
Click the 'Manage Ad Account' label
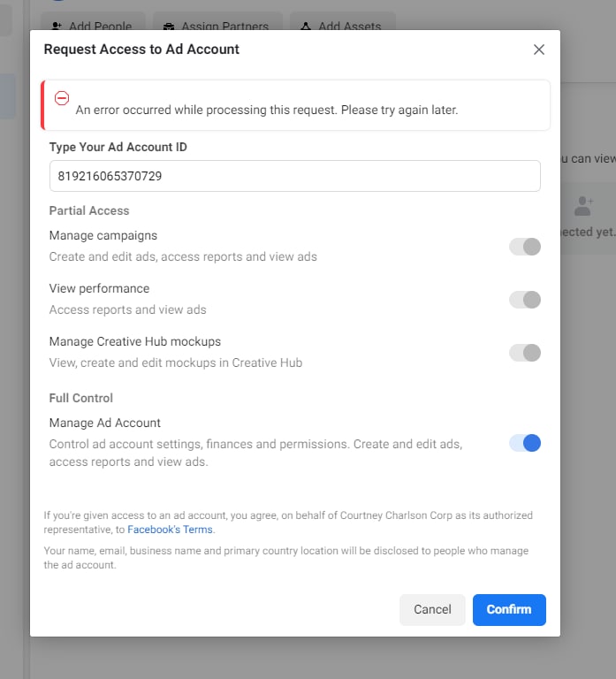(x=105, y=423)
